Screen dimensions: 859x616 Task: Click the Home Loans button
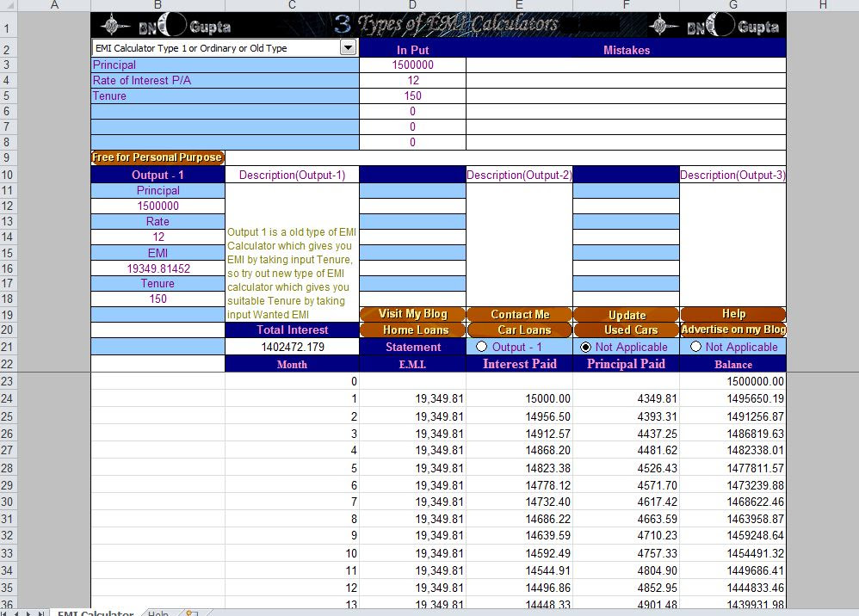click(412, 330)
